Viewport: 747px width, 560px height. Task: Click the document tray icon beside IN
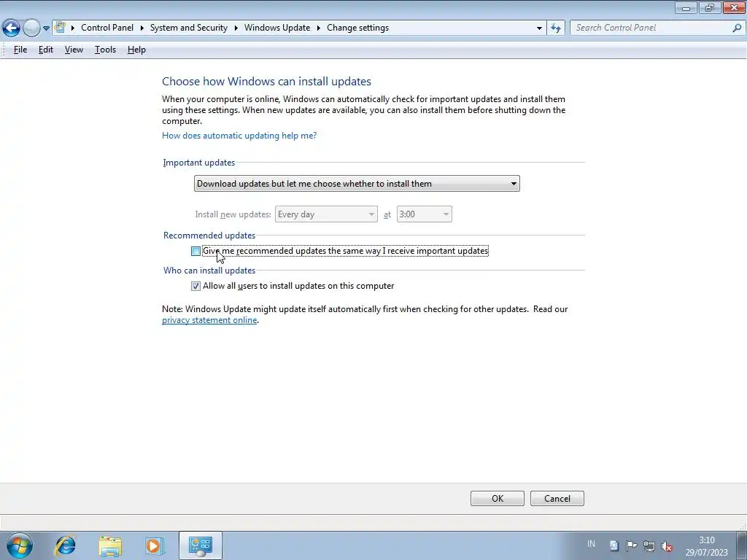(x=614, y=545)
